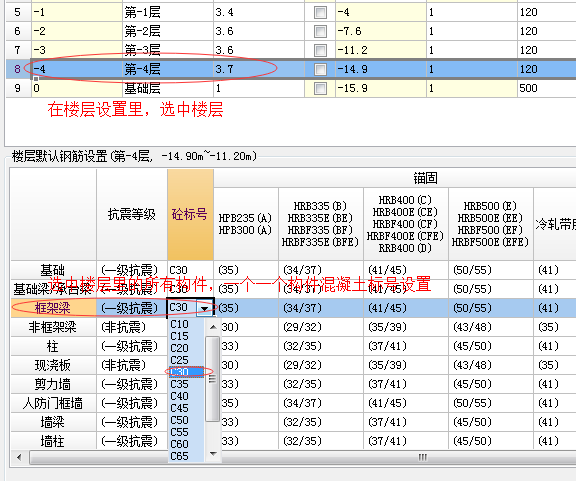Choose C65 from the grade list
This screenshot has height=481, width=576.
click(186, 456)
